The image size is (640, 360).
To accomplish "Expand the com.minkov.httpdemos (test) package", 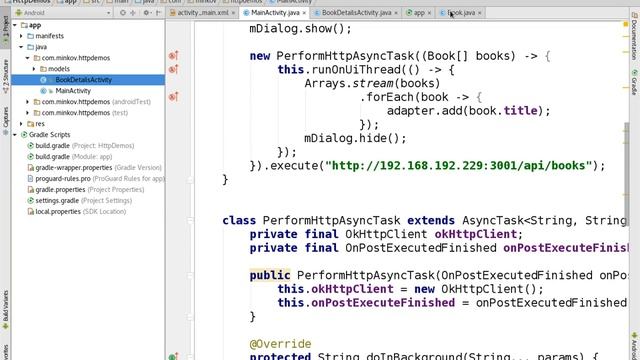I will tap(28, 113).
